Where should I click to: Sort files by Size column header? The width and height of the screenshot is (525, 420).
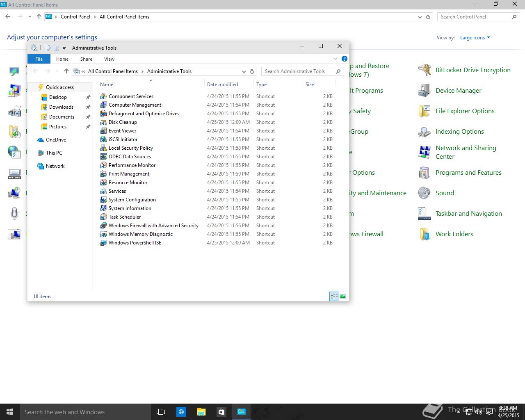click(319, 84)
